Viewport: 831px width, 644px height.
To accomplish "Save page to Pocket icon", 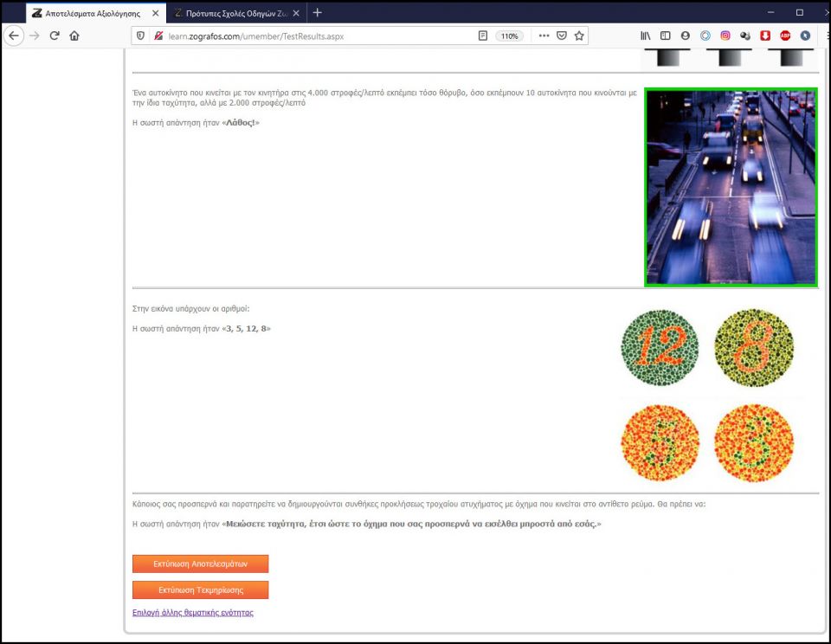I will coord(561,35).
